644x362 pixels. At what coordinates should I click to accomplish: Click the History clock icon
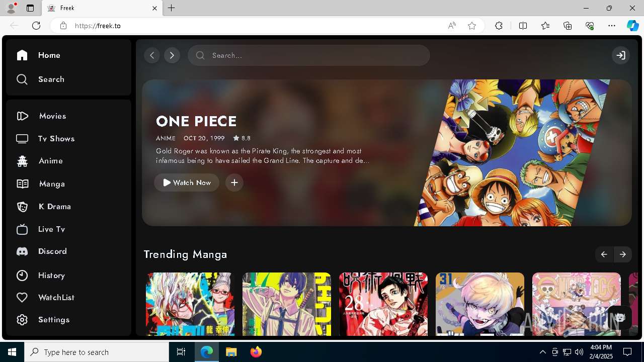point(22,276)
